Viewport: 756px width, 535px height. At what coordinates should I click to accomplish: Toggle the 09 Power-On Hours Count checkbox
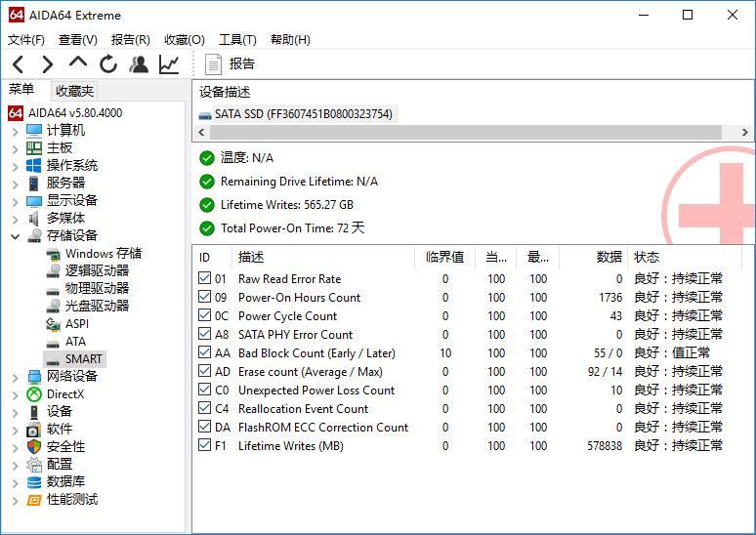coord(204,297)
